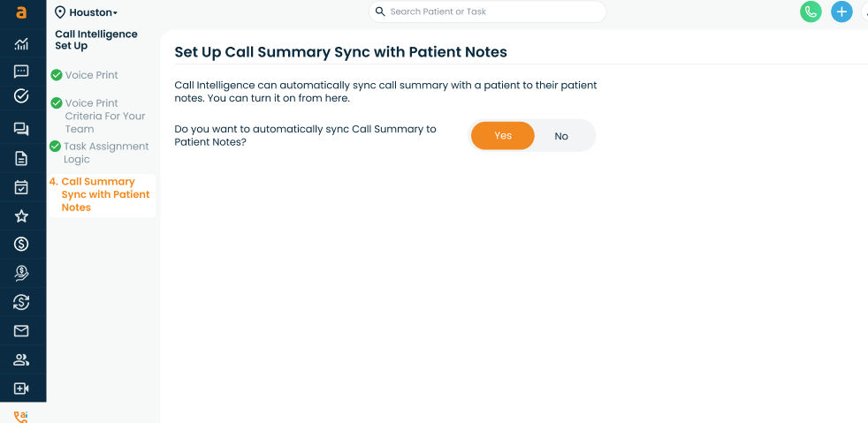Click the tasks checkmark circle icon
Viewport: 868px width, 423px height.
[21, 96]
